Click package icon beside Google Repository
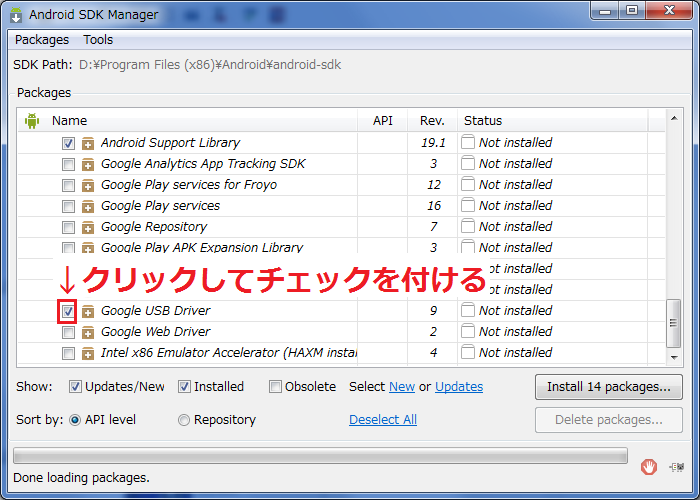Screen dimensions: 700x500 tap(88, 228)
